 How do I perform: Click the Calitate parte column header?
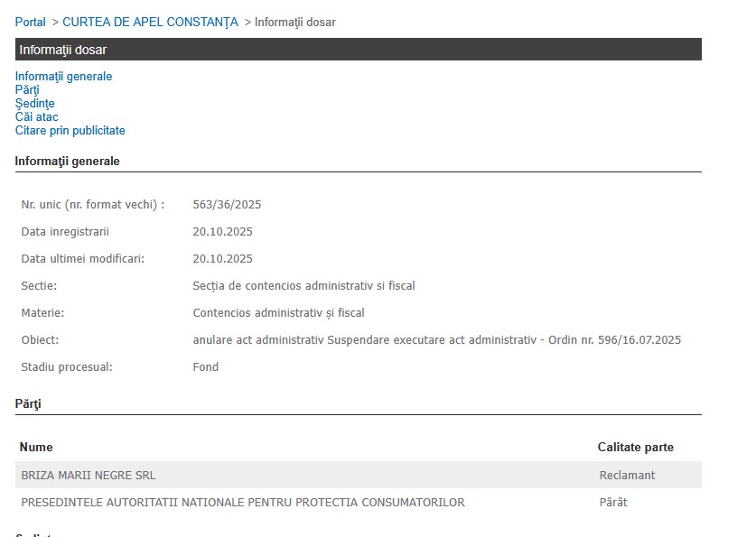tap(635, 448)
